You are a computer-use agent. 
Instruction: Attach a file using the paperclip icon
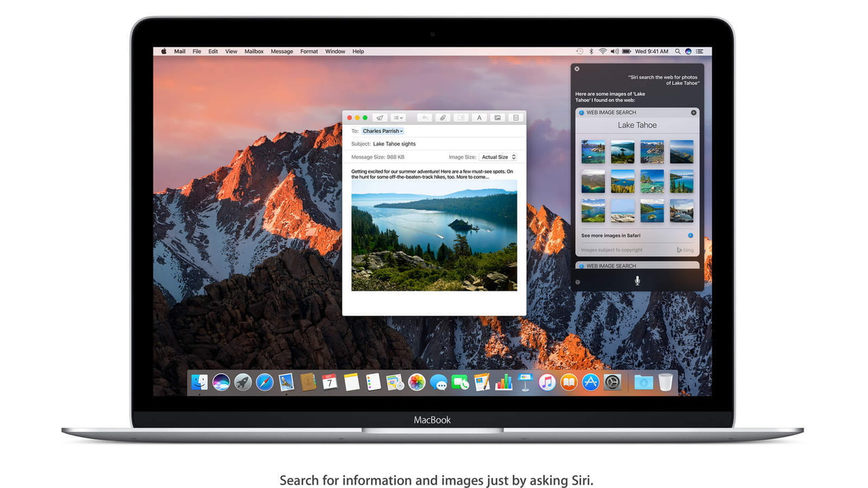(x=442, y=118)
